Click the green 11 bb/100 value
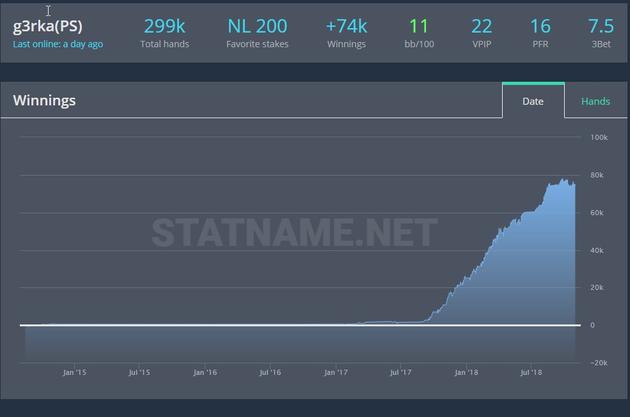The image size is (630, 417). coord(419,26)
